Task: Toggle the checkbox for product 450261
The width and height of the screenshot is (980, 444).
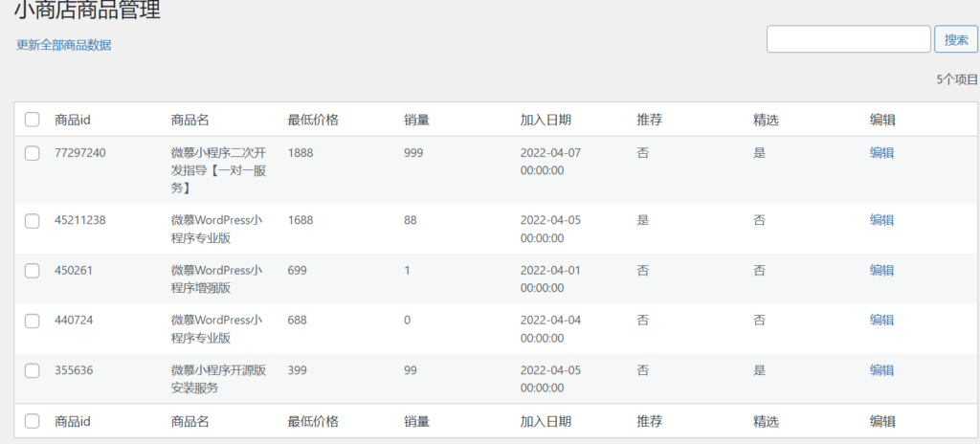Action: point(32,270)
